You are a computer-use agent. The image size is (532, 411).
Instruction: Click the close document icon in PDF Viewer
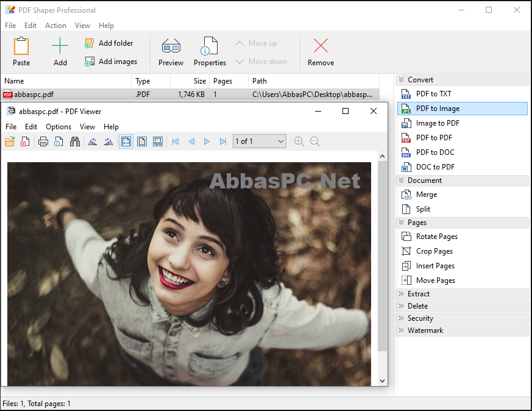25,141
